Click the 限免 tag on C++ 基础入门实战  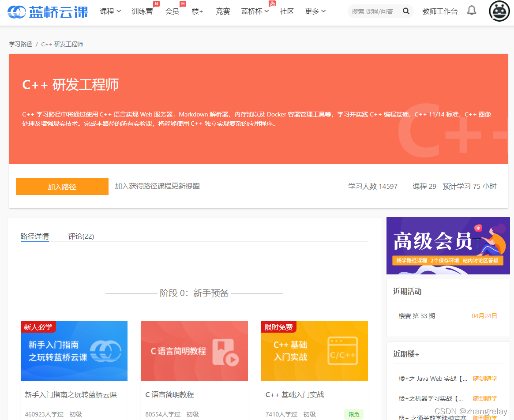click(354, 414)
